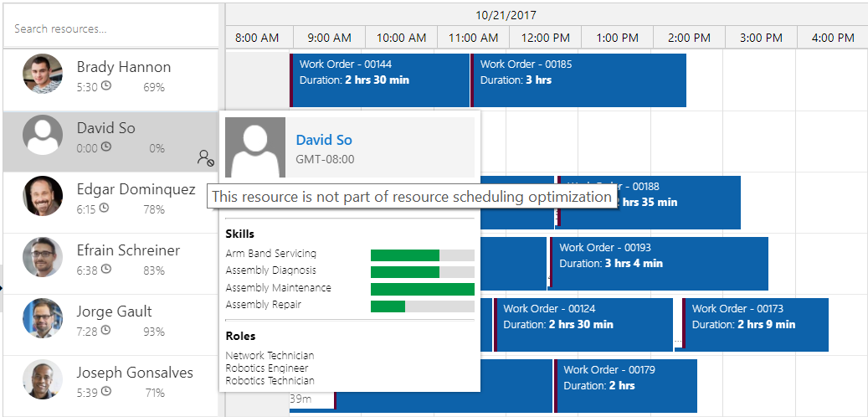Viewport: 868px width, 417px height.
Task: Click Work Order 00179 booking
Action: coord(624,386)
